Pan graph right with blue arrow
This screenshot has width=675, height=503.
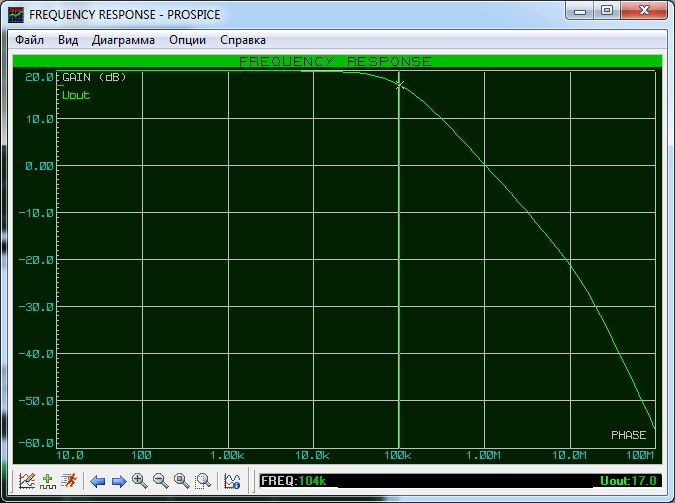(x=119, y=481)
